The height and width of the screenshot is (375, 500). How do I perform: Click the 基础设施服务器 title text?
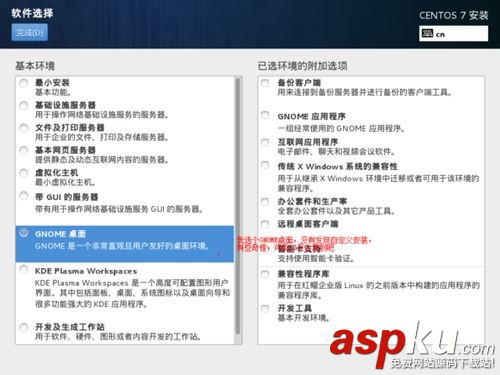click(65, 105)
